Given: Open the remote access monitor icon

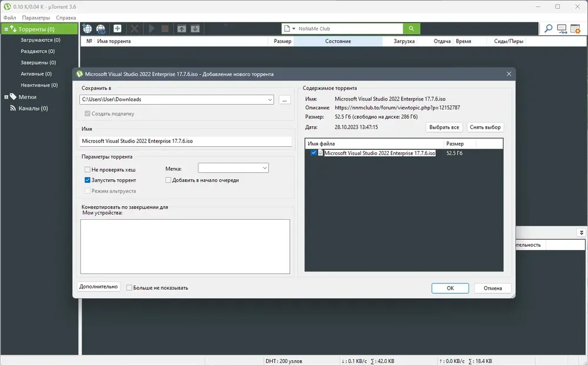Looking at the screenshot, I should (x=562, y=29).
